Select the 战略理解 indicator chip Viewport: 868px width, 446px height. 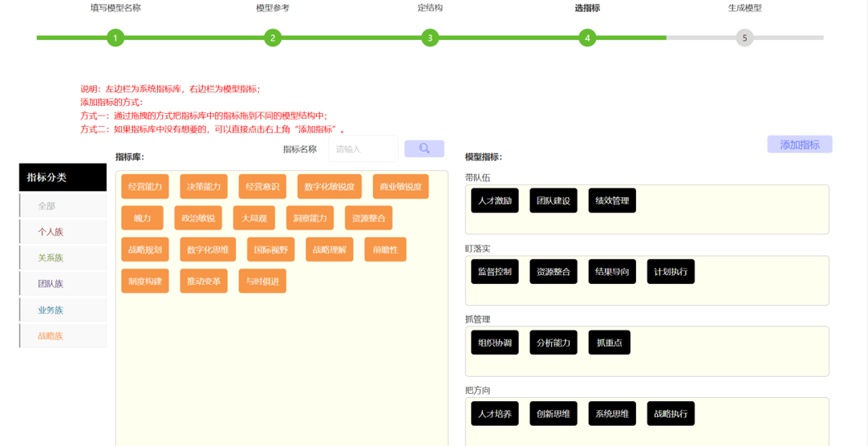(330, 249)
